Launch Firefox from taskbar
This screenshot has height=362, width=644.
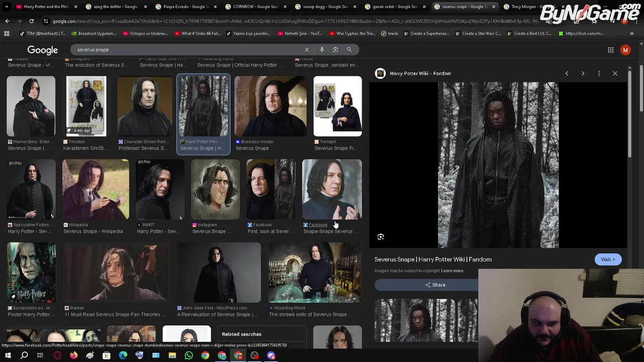tap(73, 355)
